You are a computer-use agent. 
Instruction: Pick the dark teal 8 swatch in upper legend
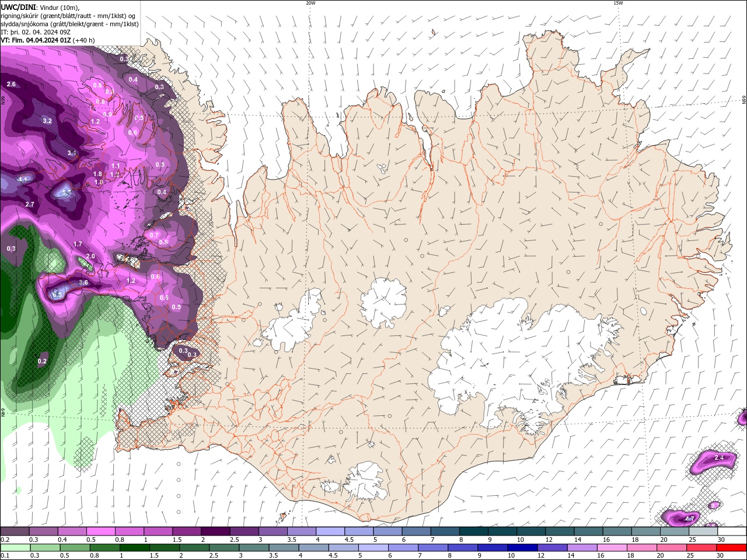(x=473, y=531)
